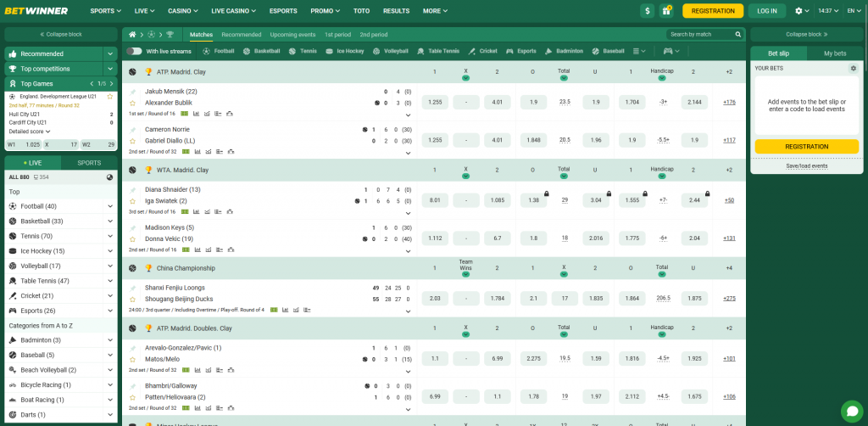868x426 pixels.
Task: Click trophy icon next to WTA Madrid Clay
Action: (x=148, y=170)
